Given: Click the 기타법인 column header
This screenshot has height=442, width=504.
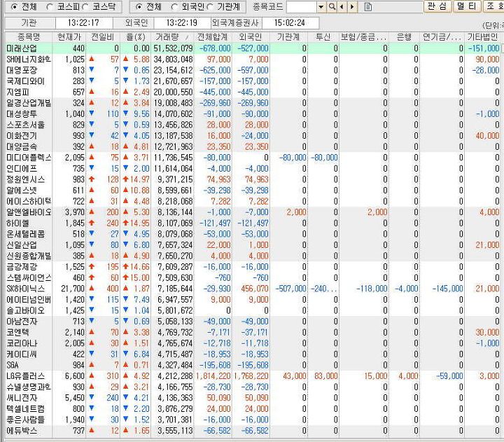Looking at the screenshot, I should pyautogui.click(x=482, y=37).
